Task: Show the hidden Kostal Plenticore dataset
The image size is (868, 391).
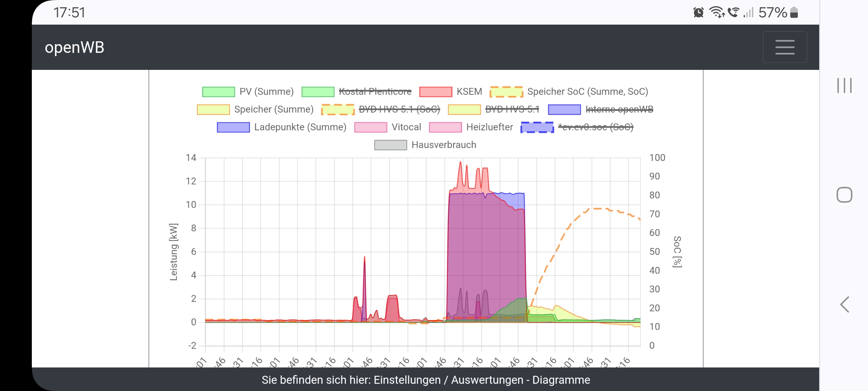Action: point(375,92)
